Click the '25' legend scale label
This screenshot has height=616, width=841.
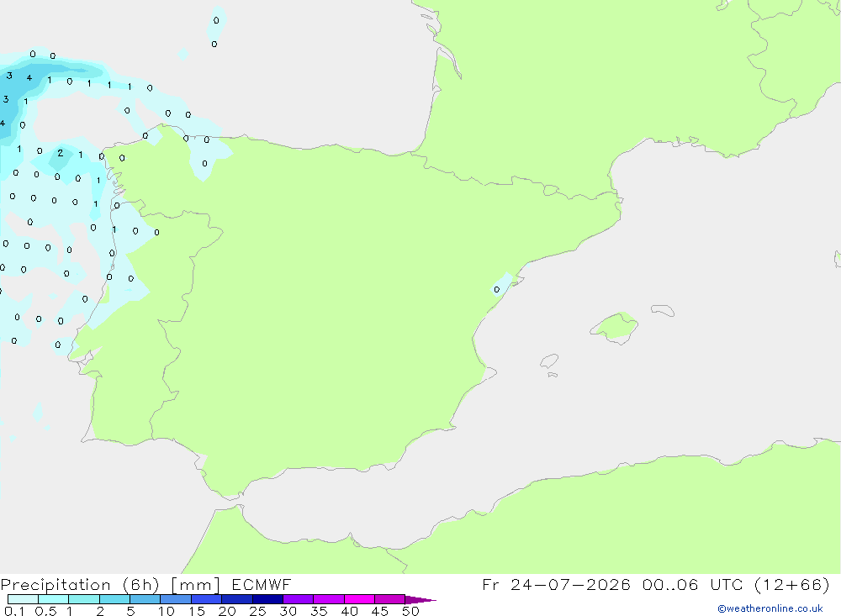coord(257,611)
